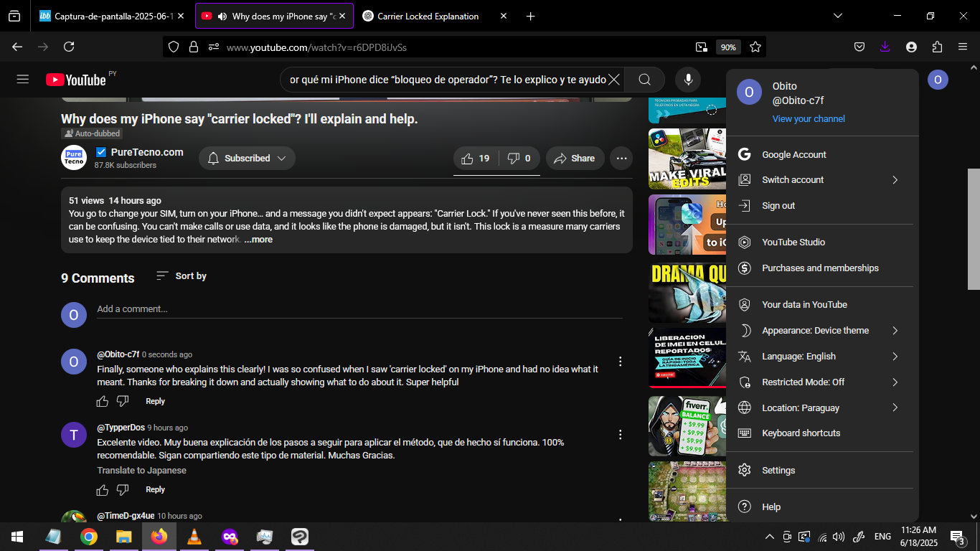Bookmark this page with the star

coord(755,47)
